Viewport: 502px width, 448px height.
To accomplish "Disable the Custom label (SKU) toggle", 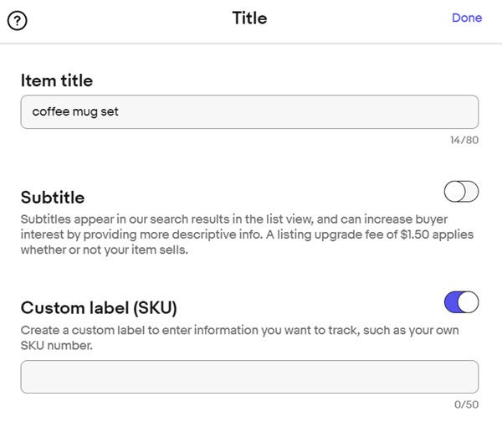I will point(461,301).
